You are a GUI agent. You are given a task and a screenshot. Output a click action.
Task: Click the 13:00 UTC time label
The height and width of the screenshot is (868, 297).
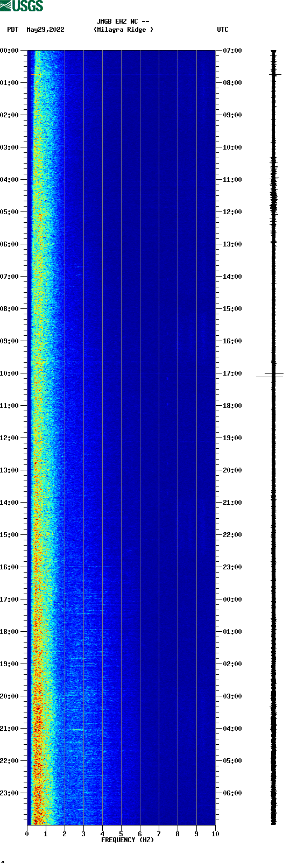pyautogui.click(x=232, y=244)
